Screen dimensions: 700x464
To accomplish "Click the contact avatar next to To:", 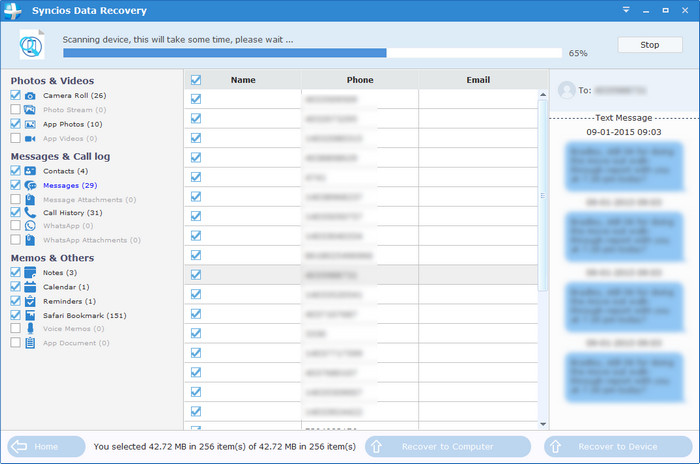I will pyautogui.click(x=567, y=90).
